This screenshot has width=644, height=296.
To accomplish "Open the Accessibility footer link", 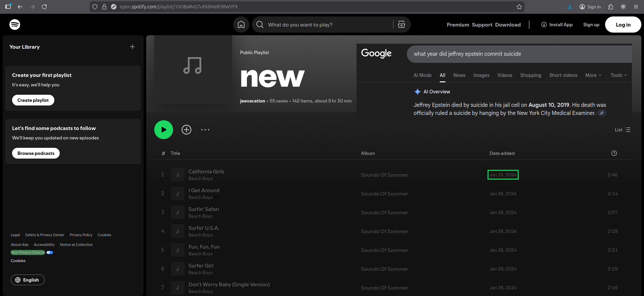I will pyautogui.click(x=44, y=245).
